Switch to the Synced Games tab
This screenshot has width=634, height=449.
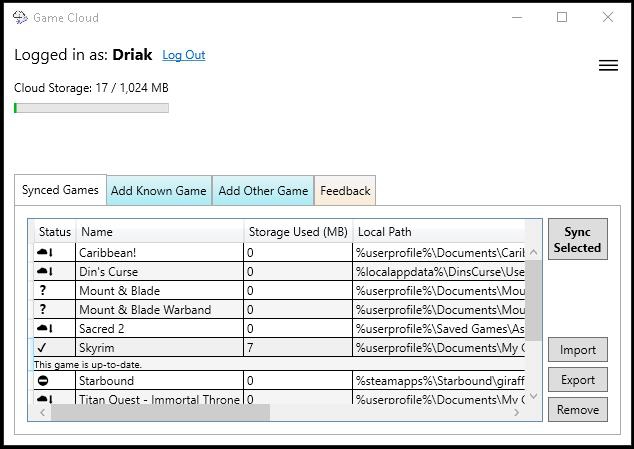click(x=60, y=190)
